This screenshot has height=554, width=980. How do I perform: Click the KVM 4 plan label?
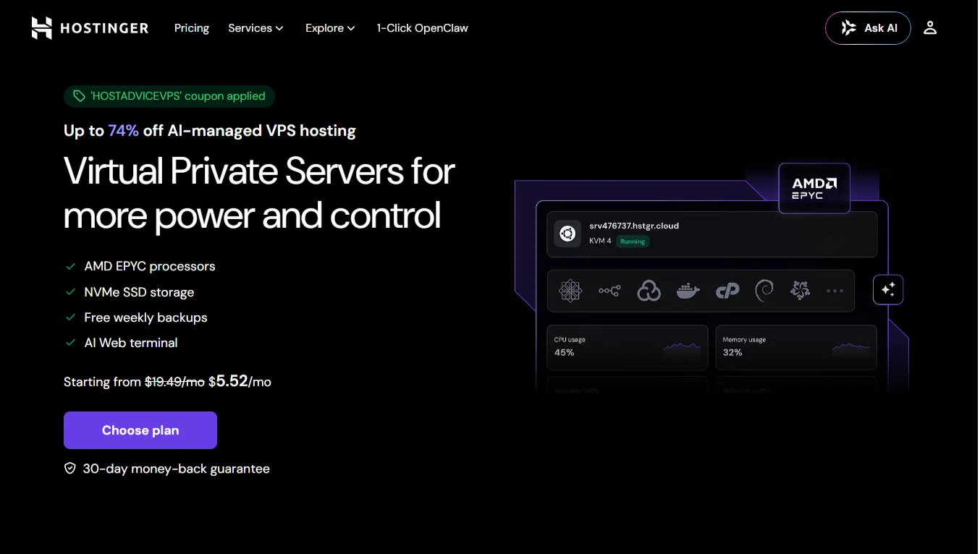click(600, 241)
